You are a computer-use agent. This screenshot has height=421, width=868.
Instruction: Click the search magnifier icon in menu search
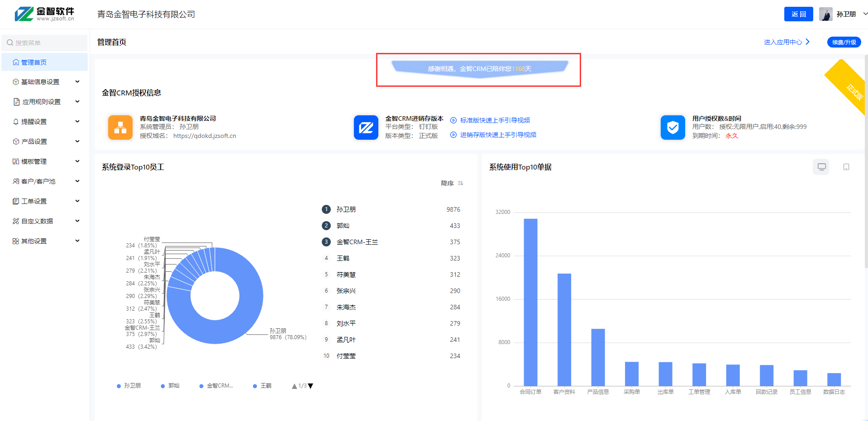point(10,43)
